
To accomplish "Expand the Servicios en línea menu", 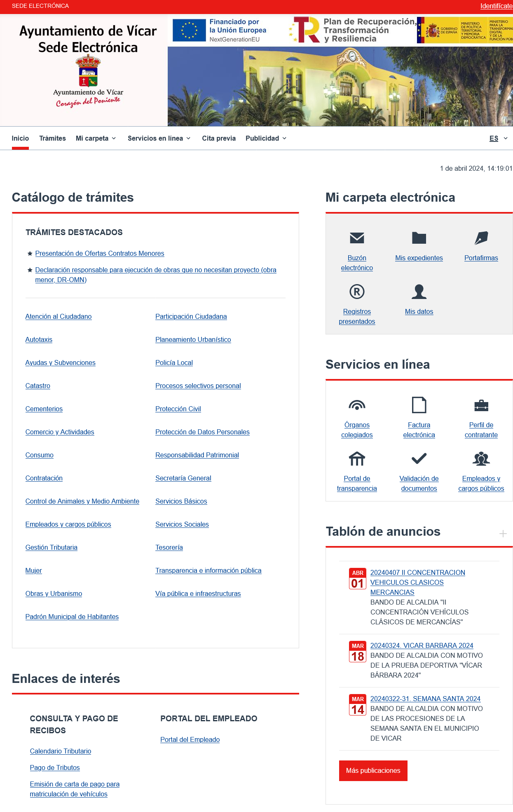I will click(159, 138).
